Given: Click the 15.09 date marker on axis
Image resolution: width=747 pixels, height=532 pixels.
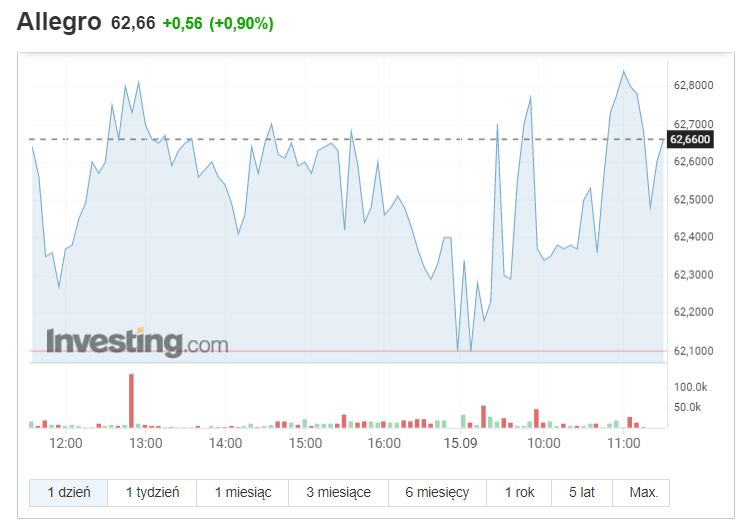Looking at the screenshot, I should tap(460, 443).
